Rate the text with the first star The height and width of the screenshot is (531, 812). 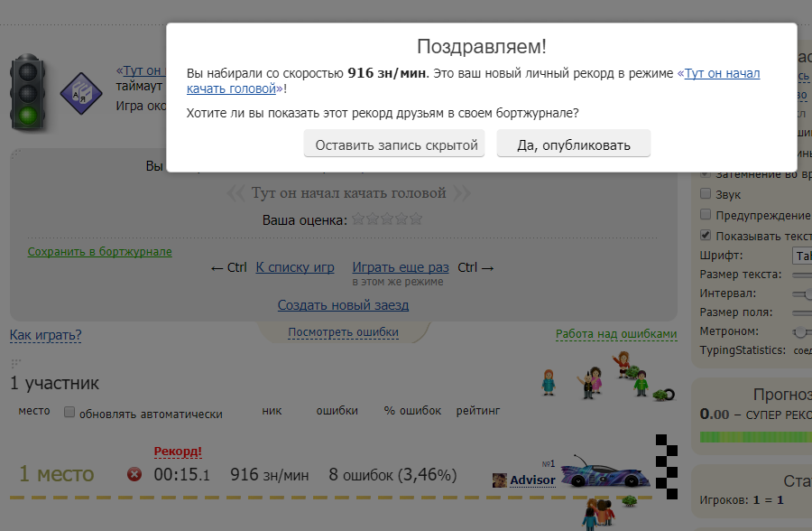(358, 219)
